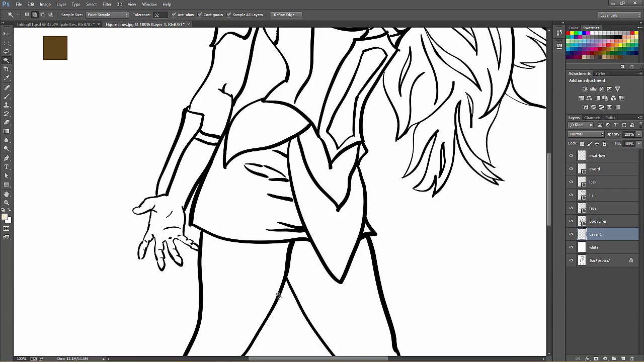This screenshot has height=362, width=644.
Task: Click the Lock position icon
Action: [x=597, y=144]
